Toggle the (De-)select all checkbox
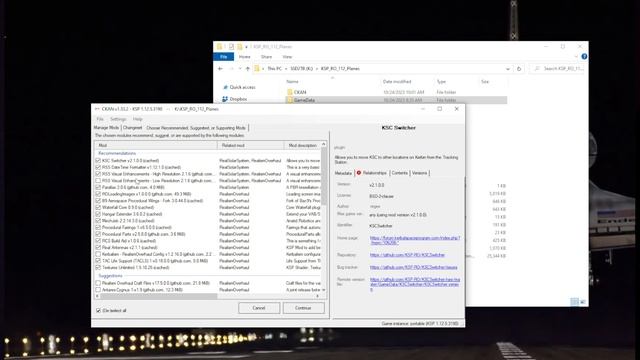Screen dimensions: 640x360 tap(98, 311)
